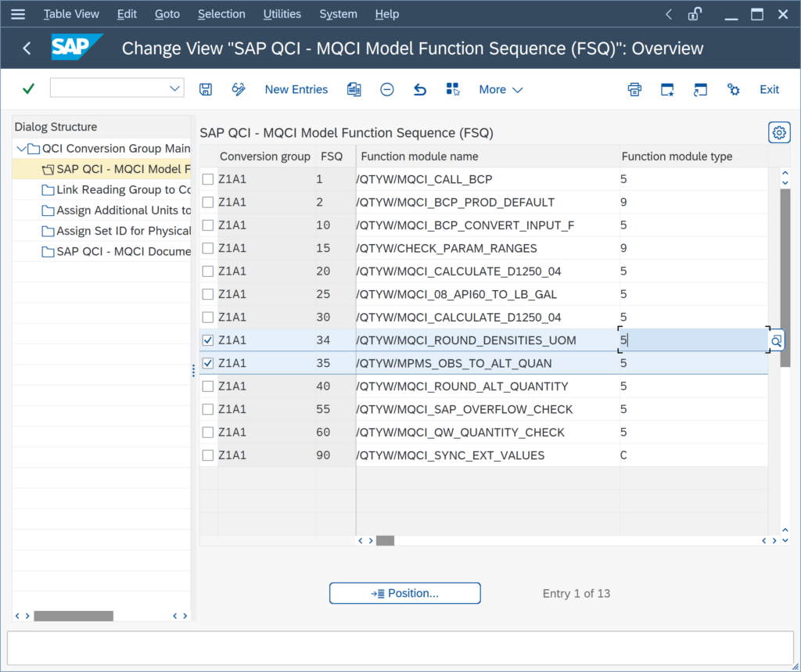Tick checkbox for FSQ 25 row
This screenshot has height=672, width=801.
click(208, 294)
